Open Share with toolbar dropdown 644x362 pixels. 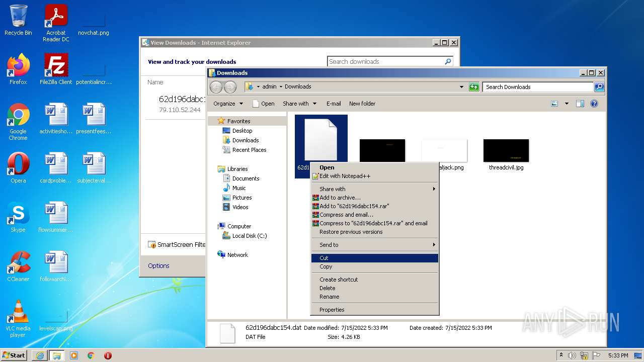point(299,104)
